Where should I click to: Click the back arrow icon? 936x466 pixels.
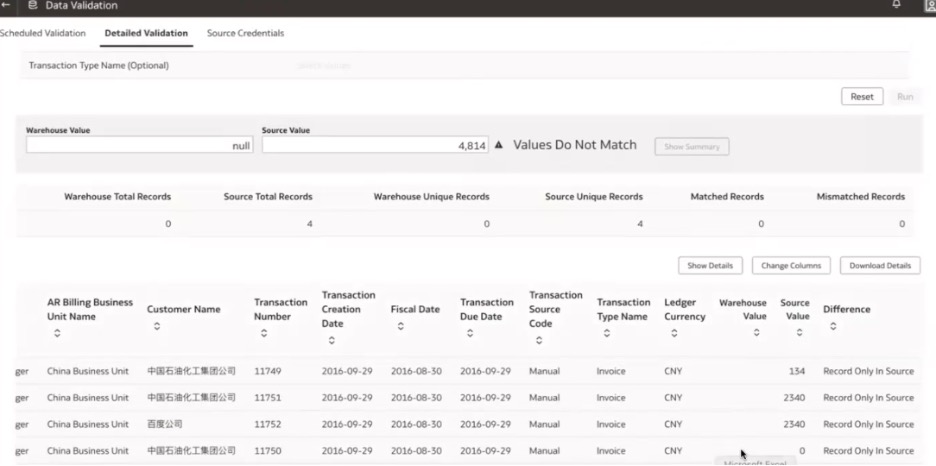(6, 5)
